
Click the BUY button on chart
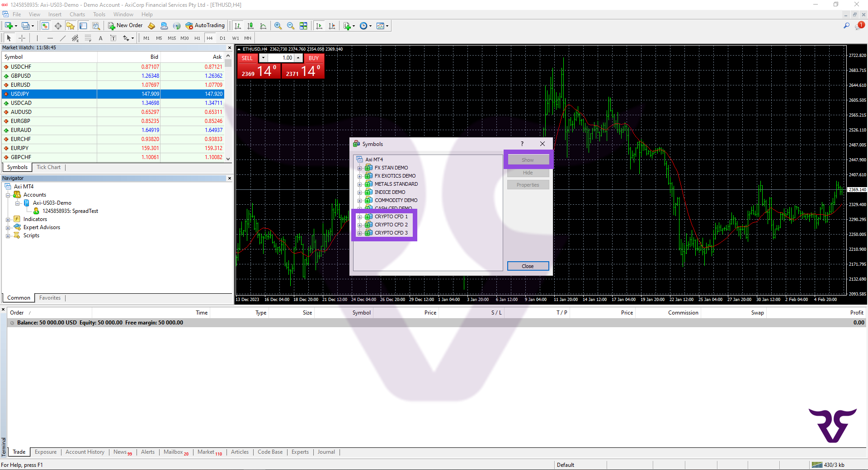pyautogui.click(x=314, y=58)
